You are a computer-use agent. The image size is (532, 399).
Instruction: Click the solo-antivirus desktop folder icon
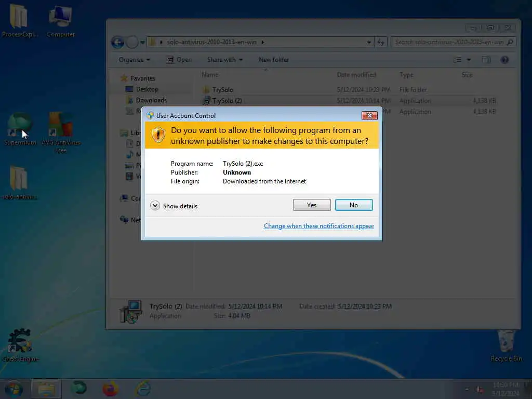tap(19, 182)
